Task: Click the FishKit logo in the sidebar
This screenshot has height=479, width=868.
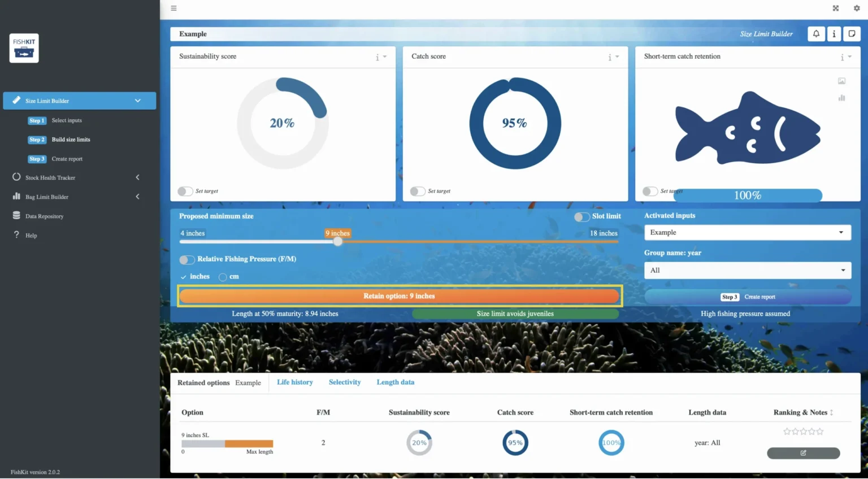Action: (x=24, y=48)
